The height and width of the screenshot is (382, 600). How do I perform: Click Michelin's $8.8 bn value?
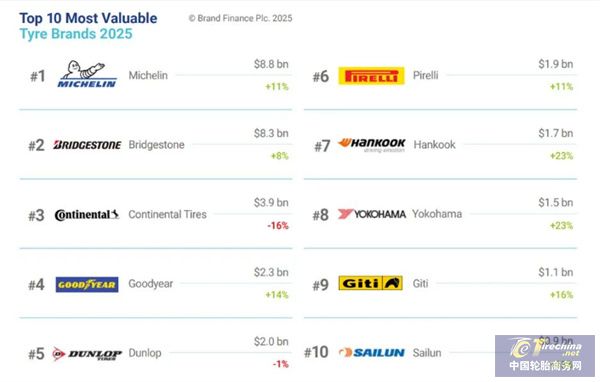[x=271, y=64]
